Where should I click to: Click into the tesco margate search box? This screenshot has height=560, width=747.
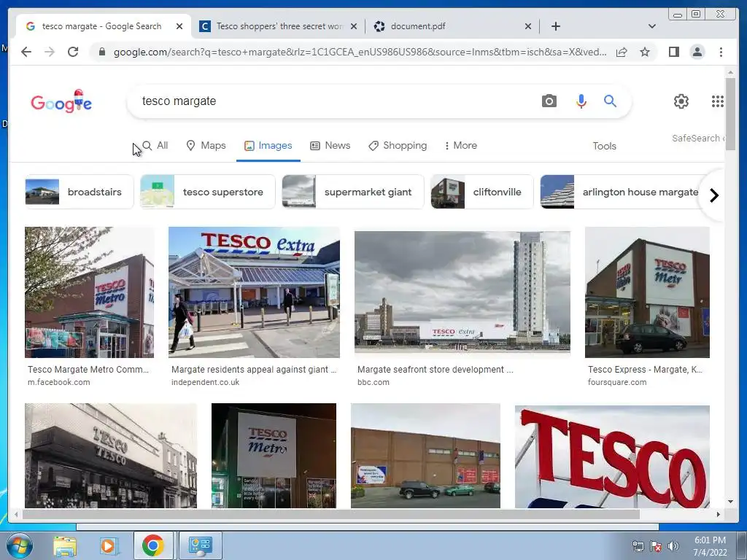(333, 101)
